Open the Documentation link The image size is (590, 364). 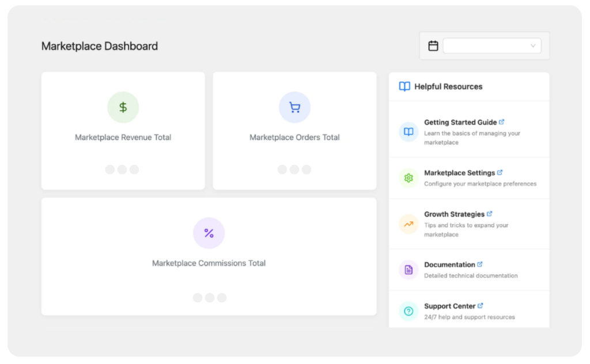tap(449, 265)
